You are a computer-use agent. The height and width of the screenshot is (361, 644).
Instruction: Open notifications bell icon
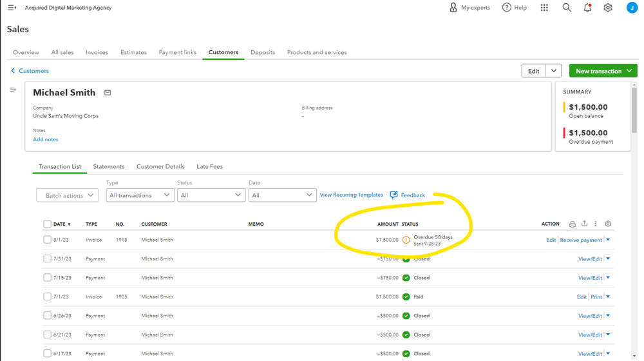[x=587, y=8]
